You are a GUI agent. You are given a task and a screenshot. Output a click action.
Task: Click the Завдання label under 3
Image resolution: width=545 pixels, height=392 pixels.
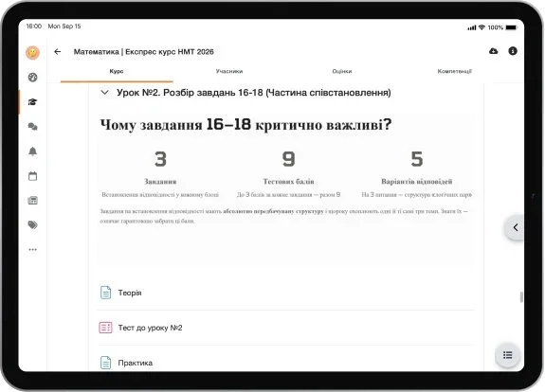coord(160,182)
